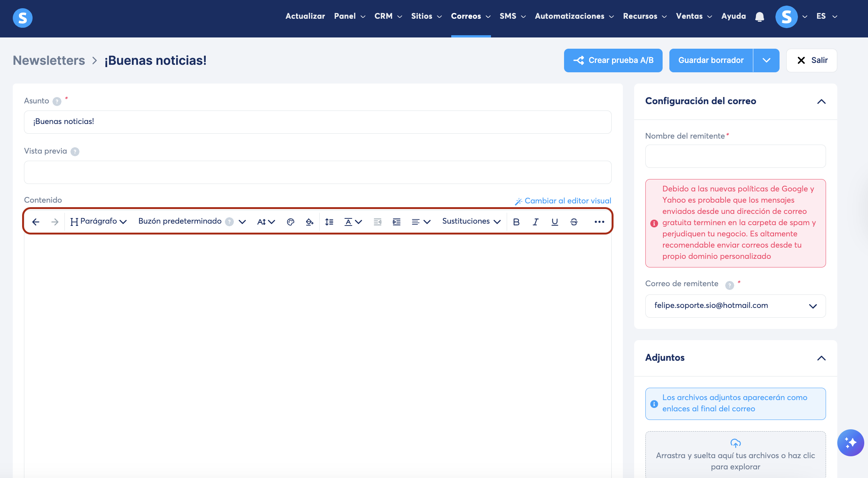Toggle bold formatting

[516, 222]
